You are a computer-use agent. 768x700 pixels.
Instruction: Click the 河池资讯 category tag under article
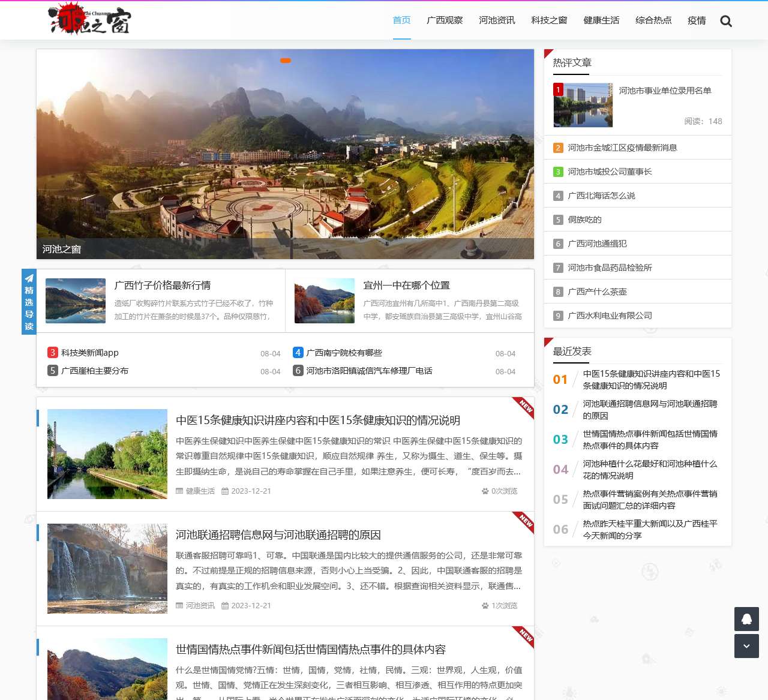[200, 605]
